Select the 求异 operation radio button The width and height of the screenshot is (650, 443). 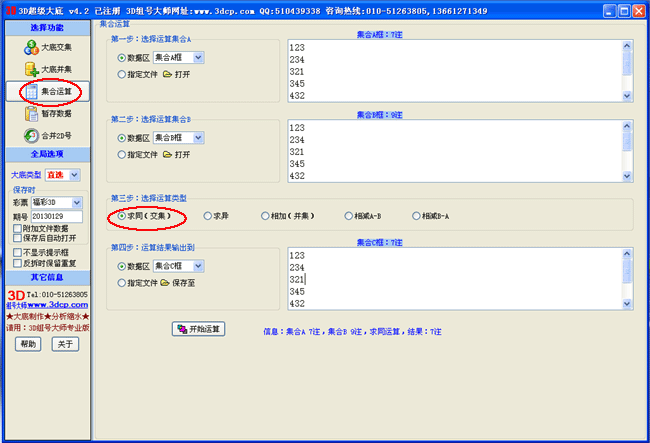[x=207, y=215]
